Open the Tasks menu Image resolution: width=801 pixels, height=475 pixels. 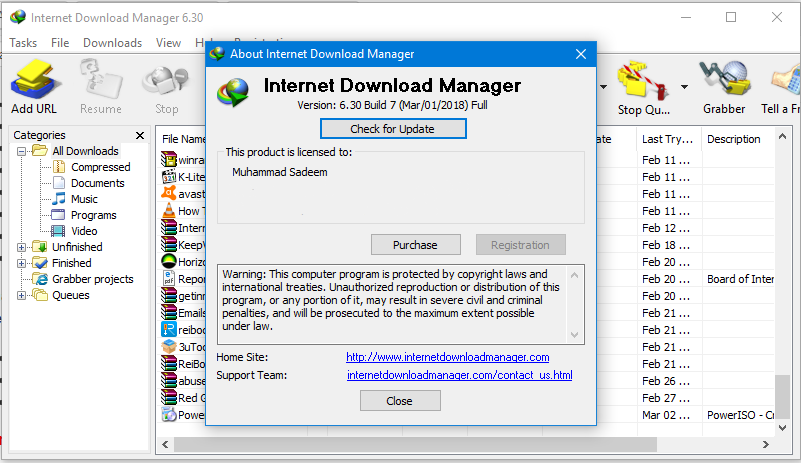(x=23, y=43)
